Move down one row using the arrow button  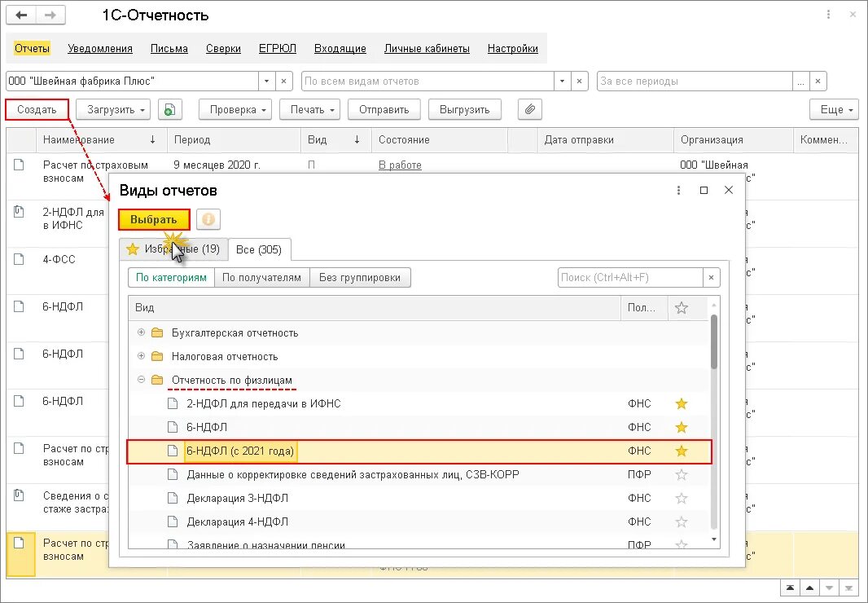829,588
